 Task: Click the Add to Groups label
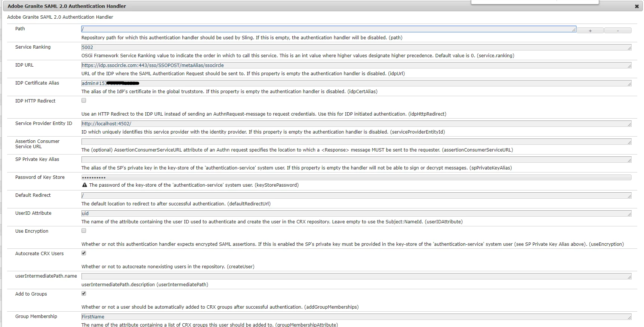click(x=31, y=294)
